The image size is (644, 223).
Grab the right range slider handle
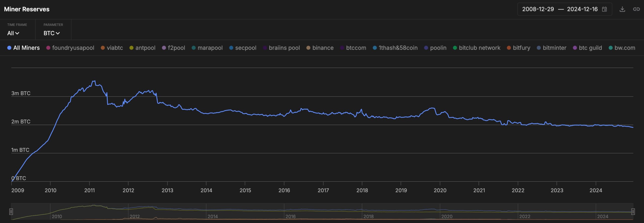[x=633, y=212]
